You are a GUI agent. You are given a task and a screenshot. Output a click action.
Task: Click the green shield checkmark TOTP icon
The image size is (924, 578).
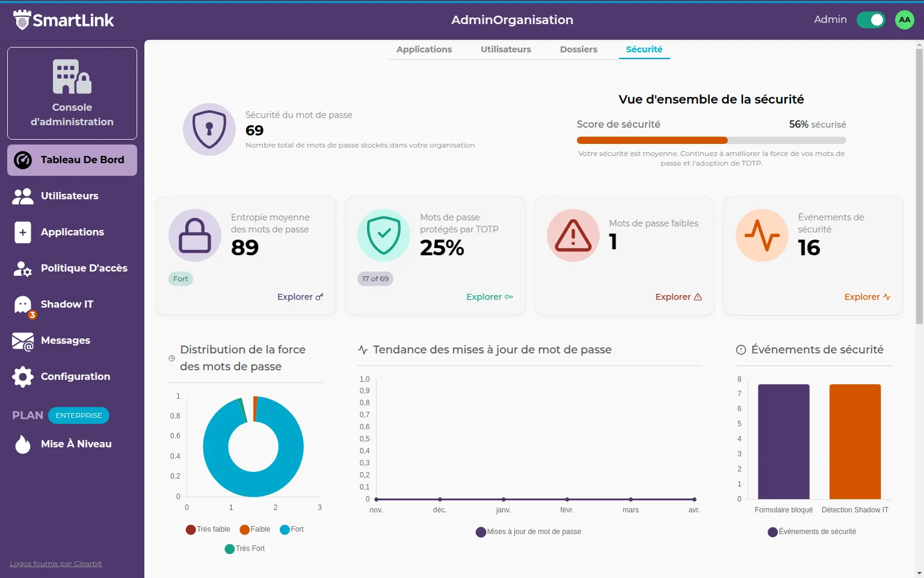click(x=384, y=235)
